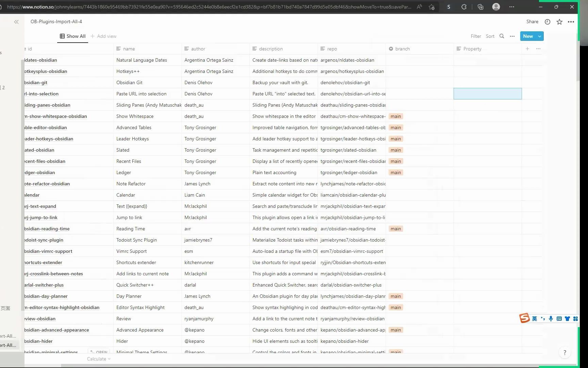The height and width of the screenshot is (368, 588).
Task: Select the Quick Switcher++ name cell
Action: tap(147, 285)
